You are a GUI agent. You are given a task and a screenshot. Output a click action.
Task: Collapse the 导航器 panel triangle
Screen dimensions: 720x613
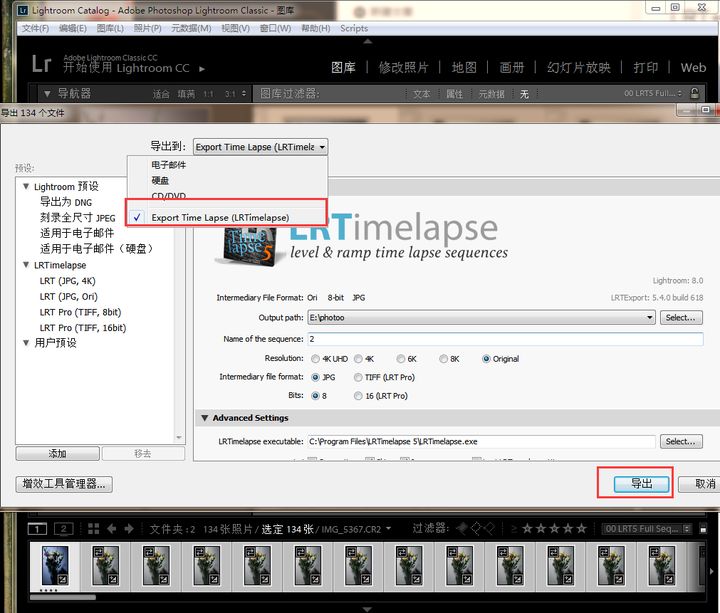pos(47,94)
